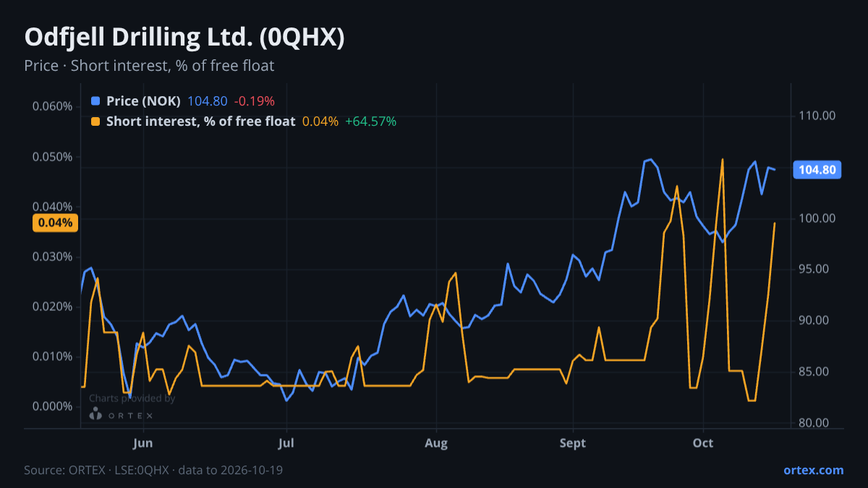Click the 0.030% left axis label

pos(52,257)
